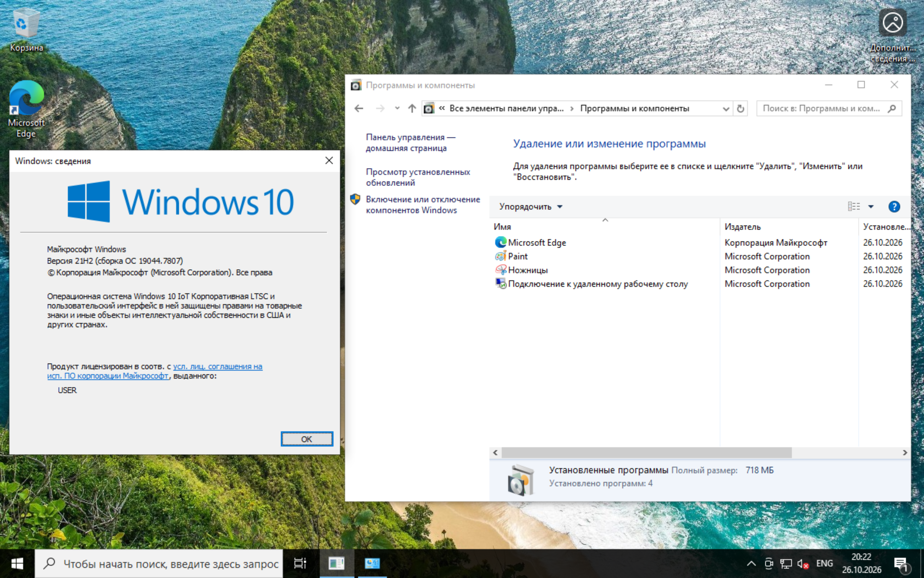This screenshot has width=924, height=578.
Task: Expand the breadcrumb chevron before Все элементы
Action: coord(441,108)
